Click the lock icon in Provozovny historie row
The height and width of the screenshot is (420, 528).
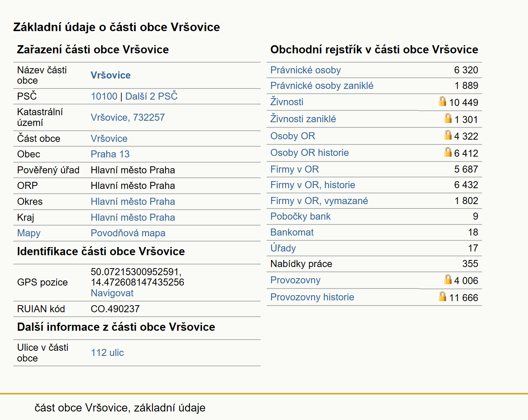tap(442, 296)
